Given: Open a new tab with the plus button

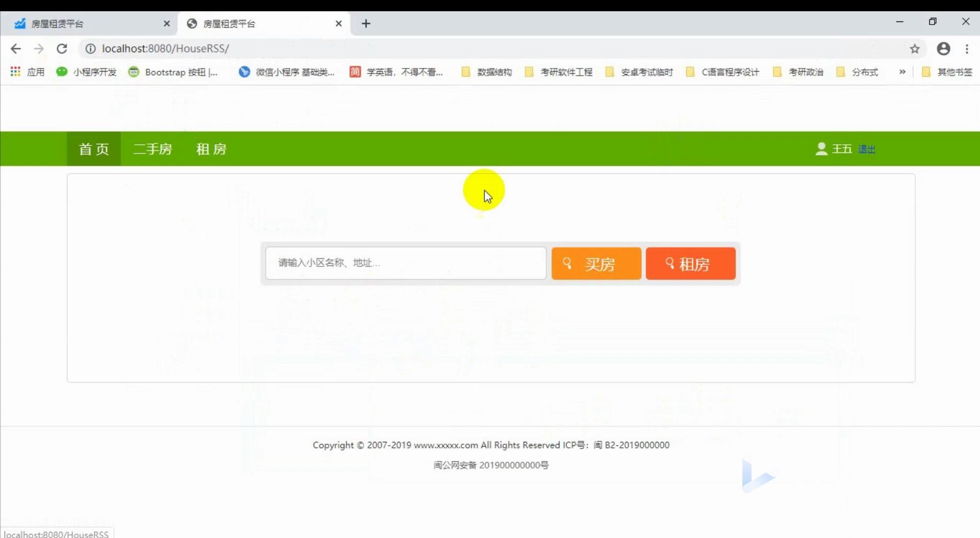Looking at the screenshot, I should coord(366,24).
